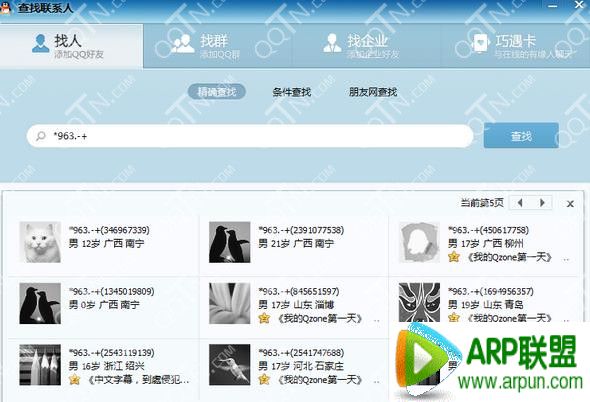Minimize the 查找联系人 window
The height and width of the screenshot is (402, 590).
point(553,6)
